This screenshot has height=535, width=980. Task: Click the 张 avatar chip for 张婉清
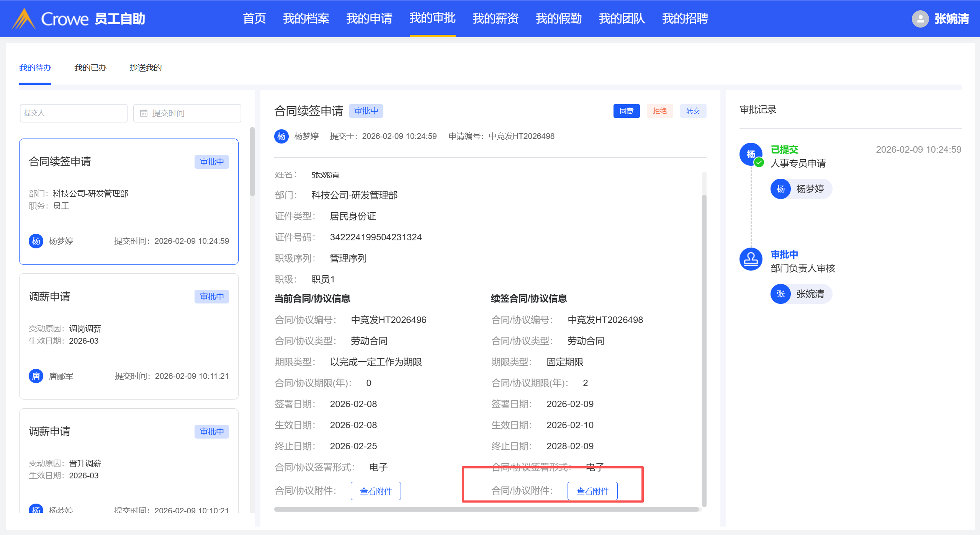click(780, 294)
